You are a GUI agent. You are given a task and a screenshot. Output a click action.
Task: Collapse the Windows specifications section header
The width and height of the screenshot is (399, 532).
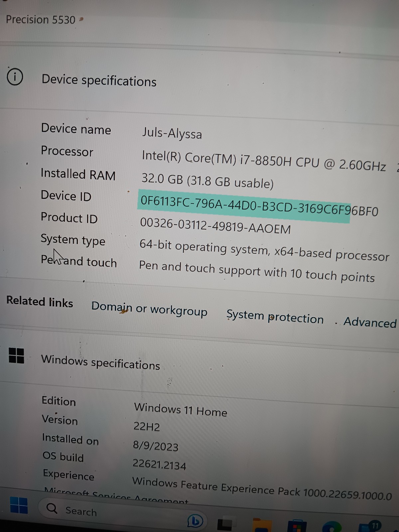[199, 363]
